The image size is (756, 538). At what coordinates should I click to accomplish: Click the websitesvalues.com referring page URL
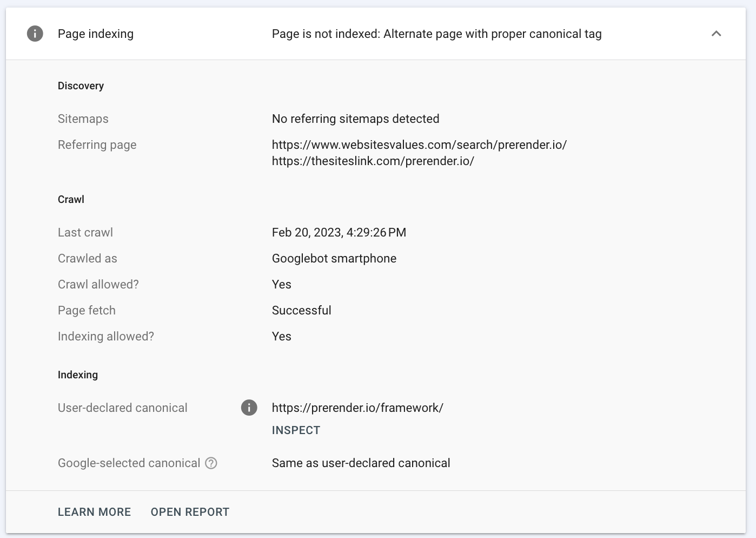tap(419, 145)
